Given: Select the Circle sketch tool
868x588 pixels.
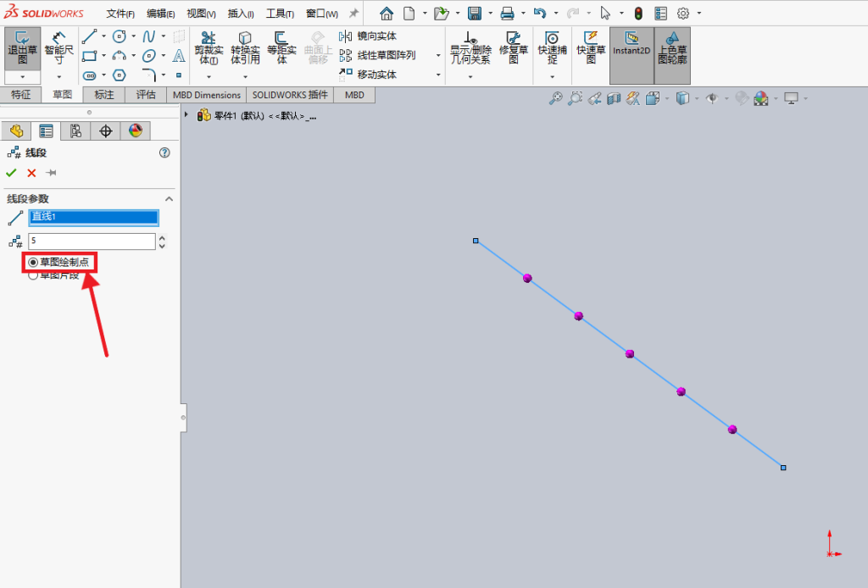Looking at the screenshot, I should [x=119, y=36].
